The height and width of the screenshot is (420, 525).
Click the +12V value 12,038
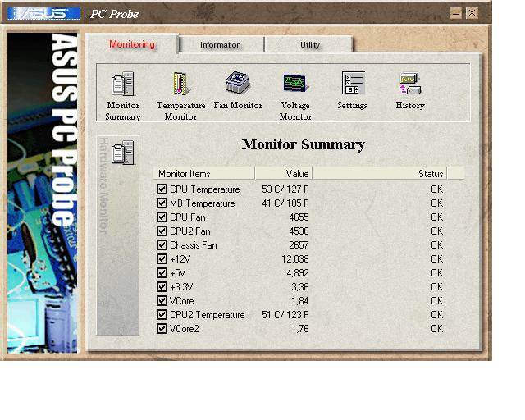[295, 259]
